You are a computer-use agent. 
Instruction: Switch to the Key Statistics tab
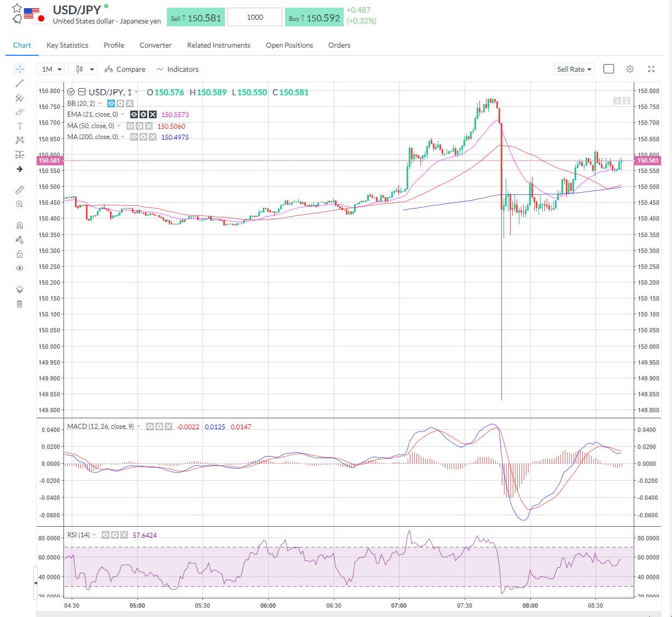click(67, 45)
